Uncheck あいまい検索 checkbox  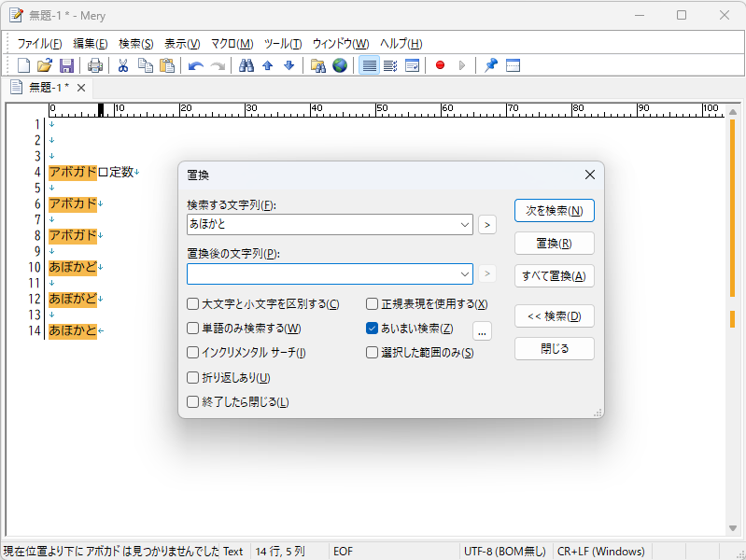point(372,329)
